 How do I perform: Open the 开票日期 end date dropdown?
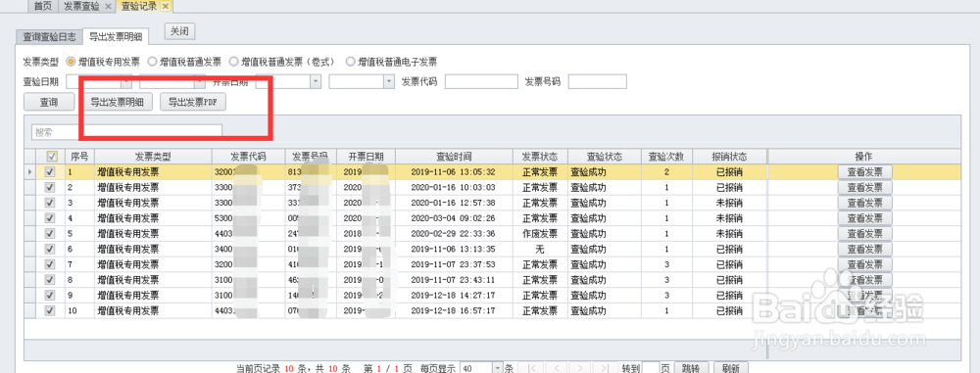click(x=389, y=81)
